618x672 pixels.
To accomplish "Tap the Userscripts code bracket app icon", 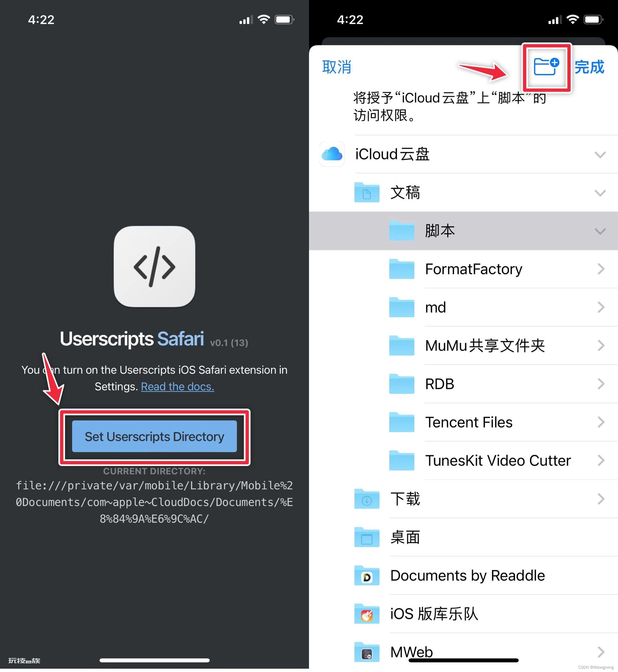I will 154,266.
